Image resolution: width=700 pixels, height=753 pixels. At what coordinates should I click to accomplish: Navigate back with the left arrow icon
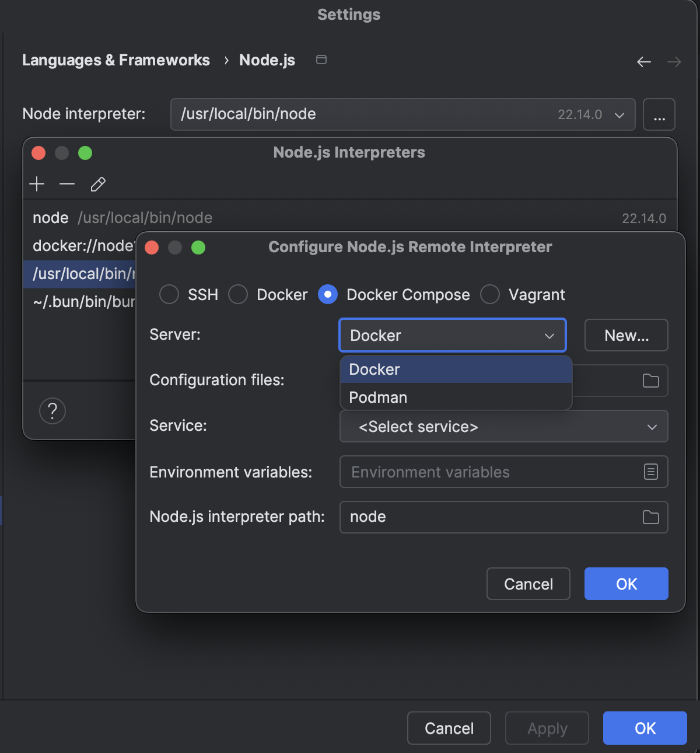click(x=644, y=61)
